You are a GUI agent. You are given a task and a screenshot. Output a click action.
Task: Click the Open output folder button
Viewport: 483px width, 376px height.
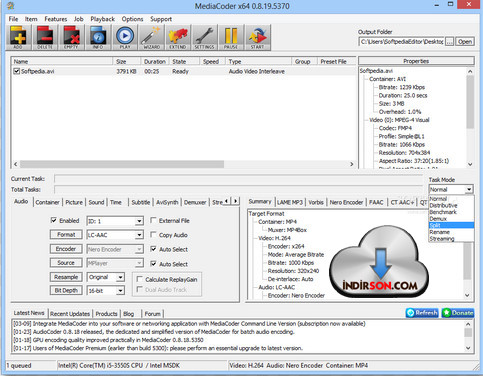coord(465,42)
